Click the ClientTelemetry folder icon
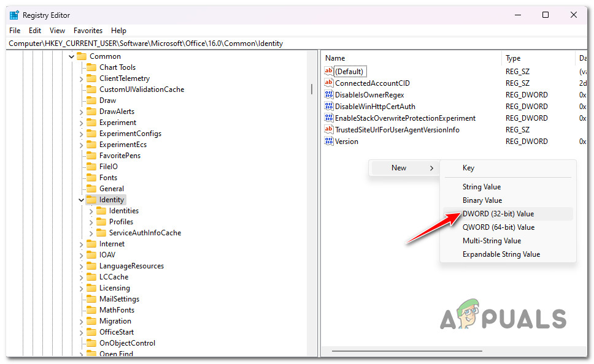The width and height of the screenshot is (594, 364). click(91, 78)
